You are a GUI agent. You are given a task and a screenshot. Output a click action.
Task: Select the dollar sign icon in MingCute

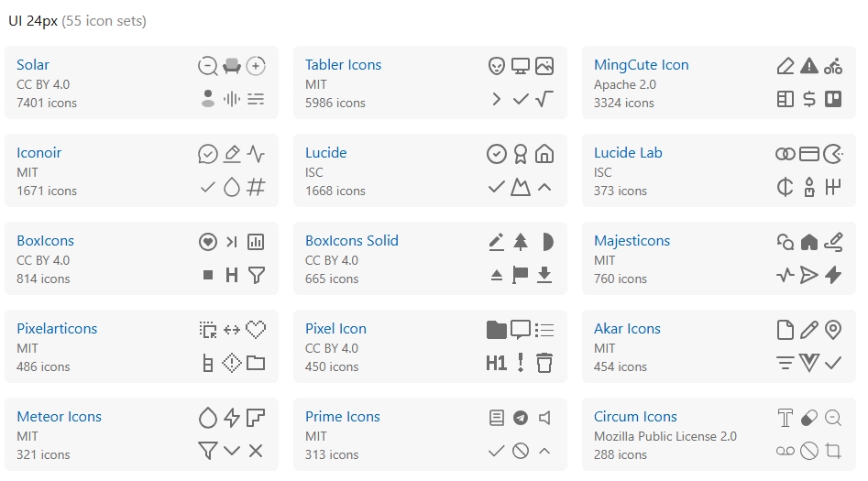[x=809, y=99]
